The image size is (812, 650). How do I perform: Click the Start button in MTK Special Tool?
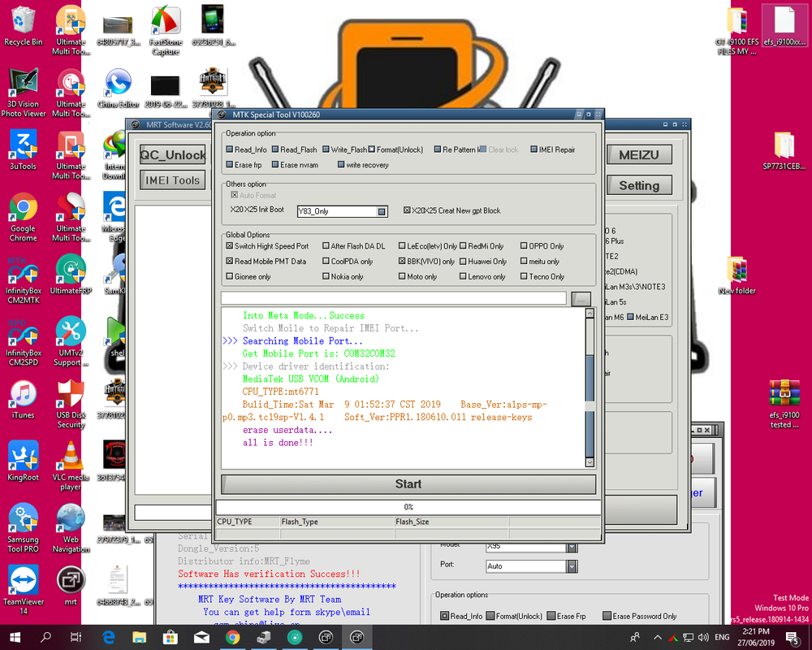408,484
